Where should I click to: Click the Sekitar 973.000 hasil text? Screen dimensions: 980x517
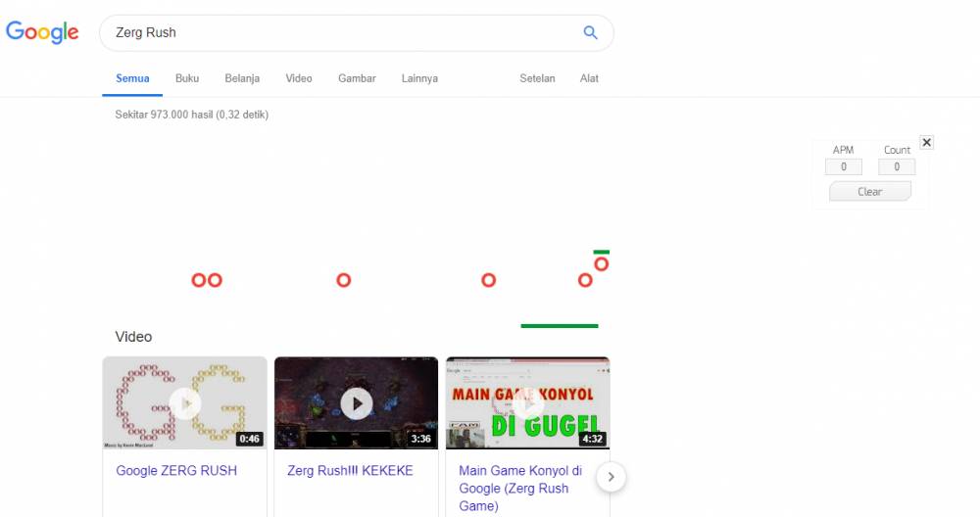[x=191, y=115]
